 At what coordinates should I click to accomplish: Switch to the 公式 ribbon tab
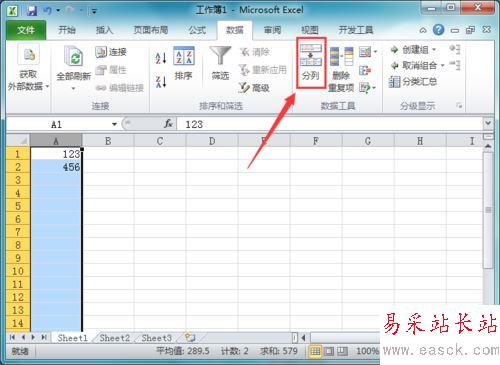click(x=197, y=30)
